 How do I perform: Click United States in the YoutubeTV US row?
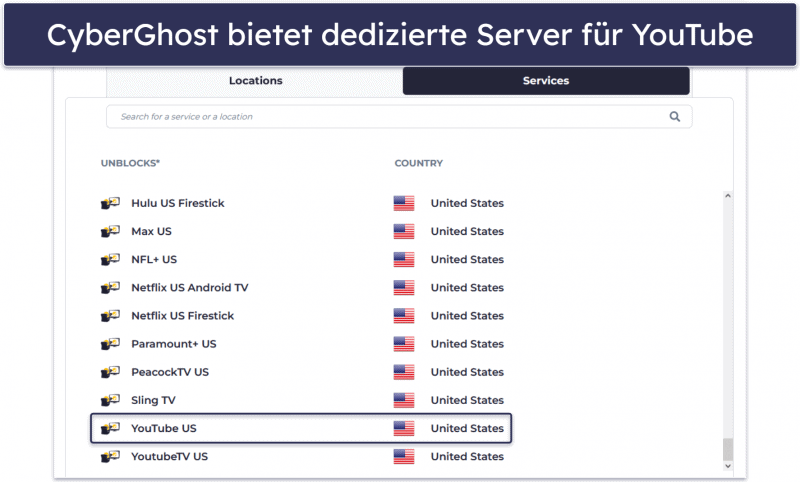click(467, 456)
